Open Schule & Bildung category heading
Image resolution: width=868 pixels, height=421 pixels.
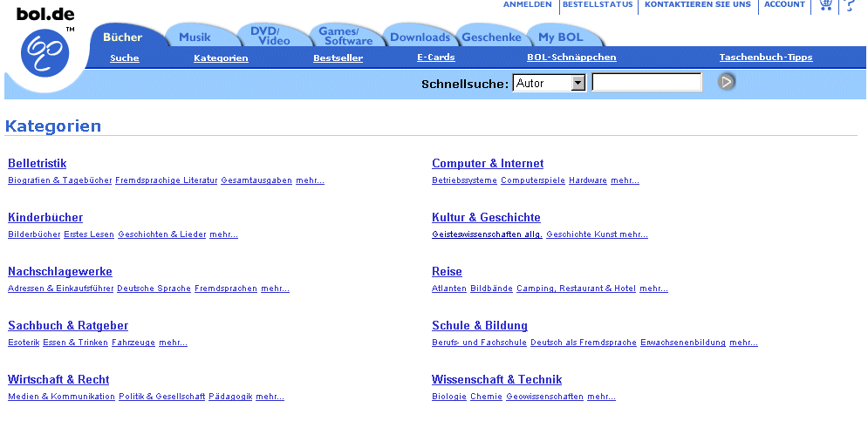pos(480,325)
